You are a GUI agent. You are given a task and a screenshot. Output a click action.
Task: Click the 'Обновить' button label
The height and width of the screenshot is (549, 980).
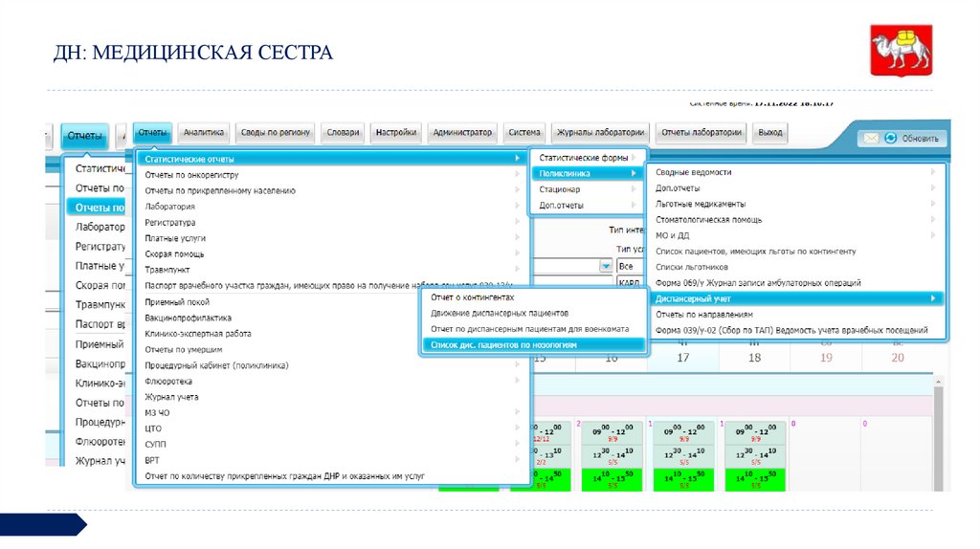pyautogui.click(x=920, y=139)
